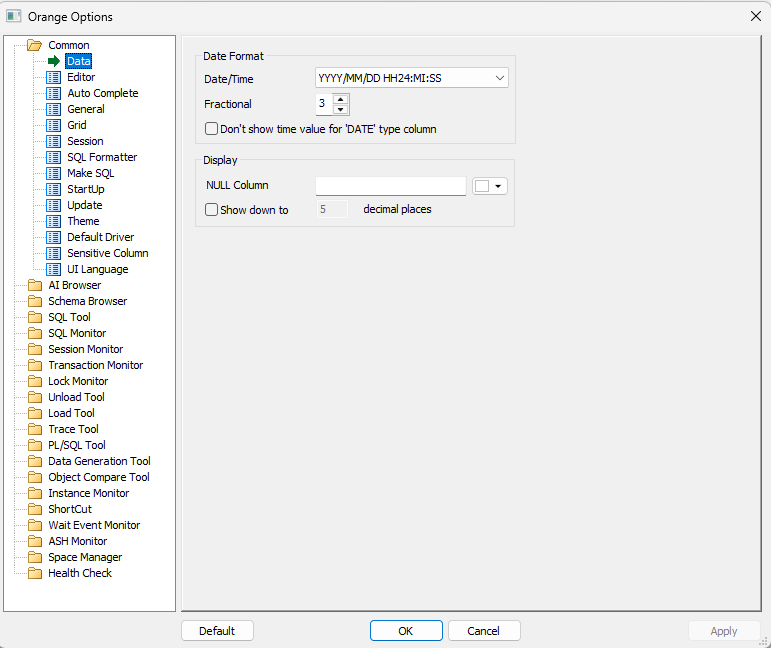
Task: Increase the Fractional value with up arrow
Action: click(340, 99)
